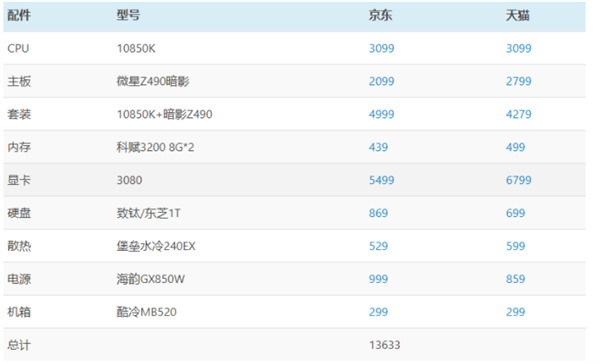Open the JD price link 3099 for CPU

pos(381,49)
